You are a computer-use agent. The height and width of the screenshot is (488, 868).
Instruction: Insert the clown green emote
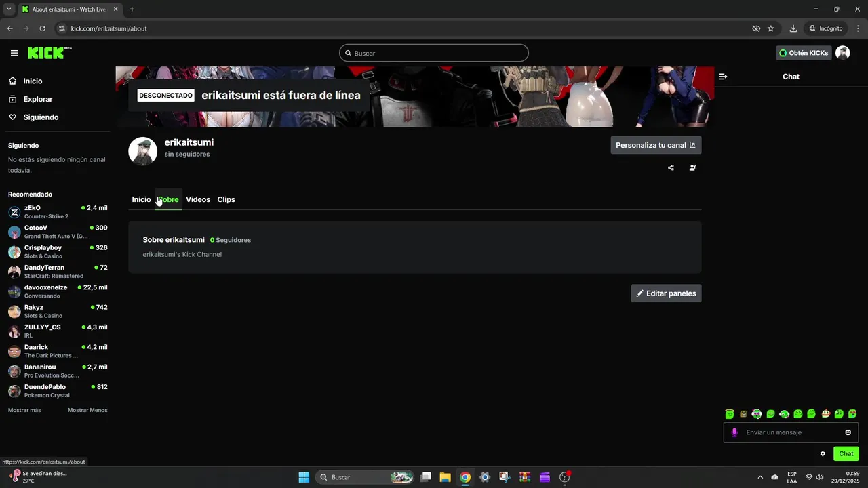[x=757, y=414]
